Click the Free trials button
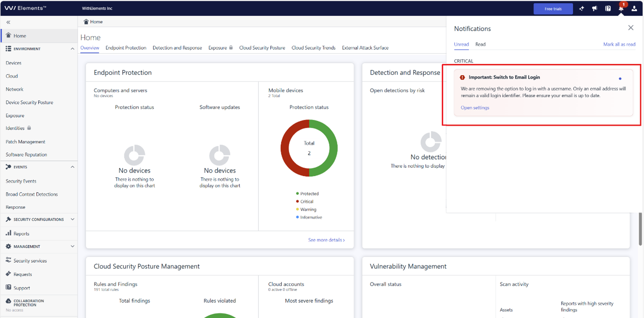644x318 pixels. pyautogui.click(x=553, y=9)
